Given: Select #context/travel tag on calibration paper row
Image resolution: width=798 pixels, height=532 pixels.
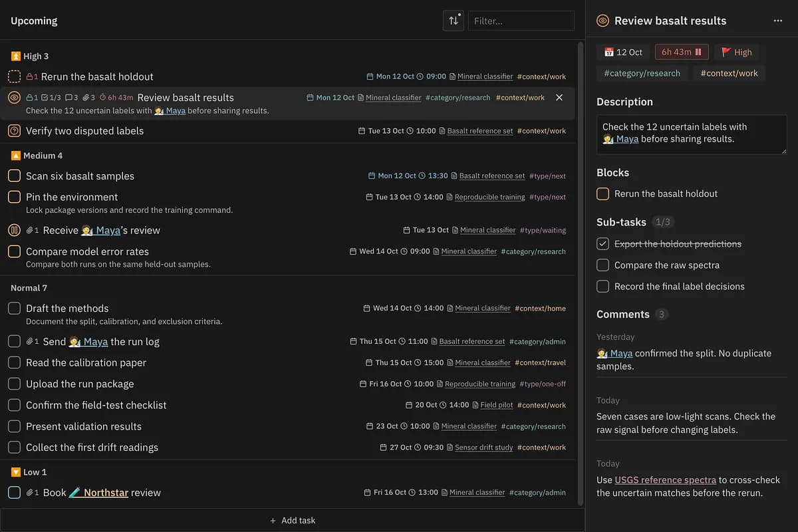Looking at the screenshot, I should (541, 363).
